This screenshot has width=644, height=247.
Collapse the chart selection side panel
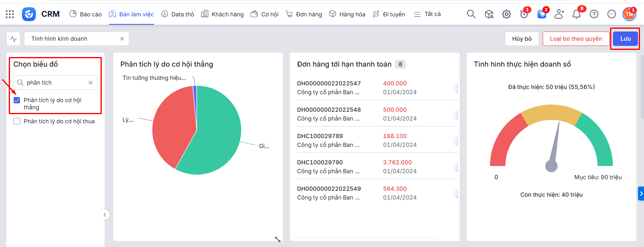click(105, 215)
